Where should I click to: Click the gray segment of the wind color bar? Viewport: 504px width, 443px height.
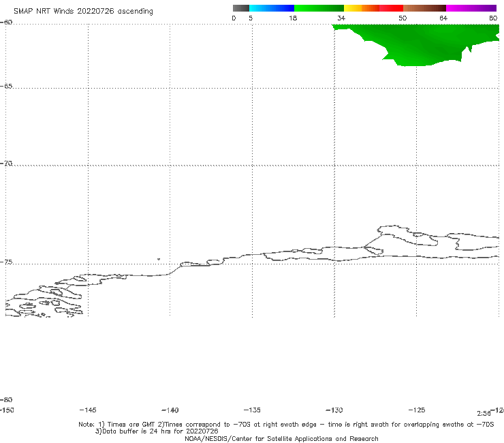(240, 8)
